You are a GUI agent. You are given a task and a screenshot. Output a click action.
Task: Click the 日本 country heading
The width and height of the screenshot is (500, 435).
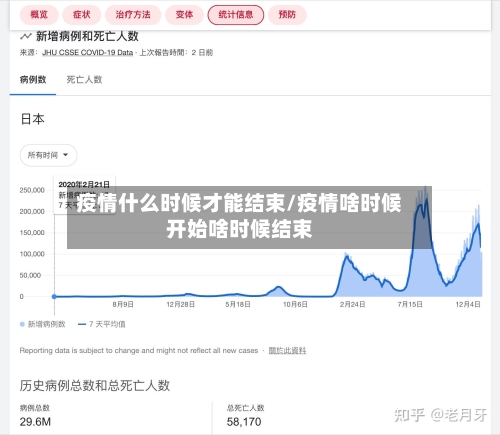coord(32,119)
